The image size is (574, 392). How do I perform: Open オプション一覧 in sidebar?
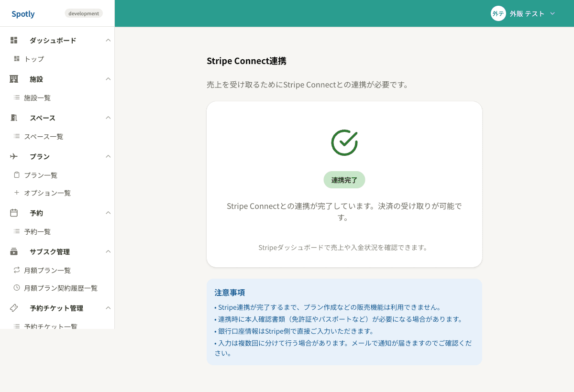47,193
